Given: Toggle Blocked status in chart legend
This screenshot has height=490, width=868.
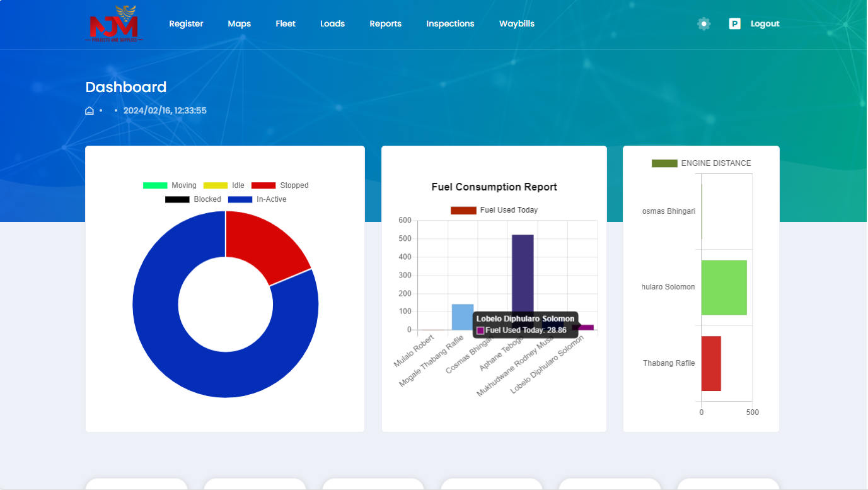Looking at the screenshot, I should (193, 199).
